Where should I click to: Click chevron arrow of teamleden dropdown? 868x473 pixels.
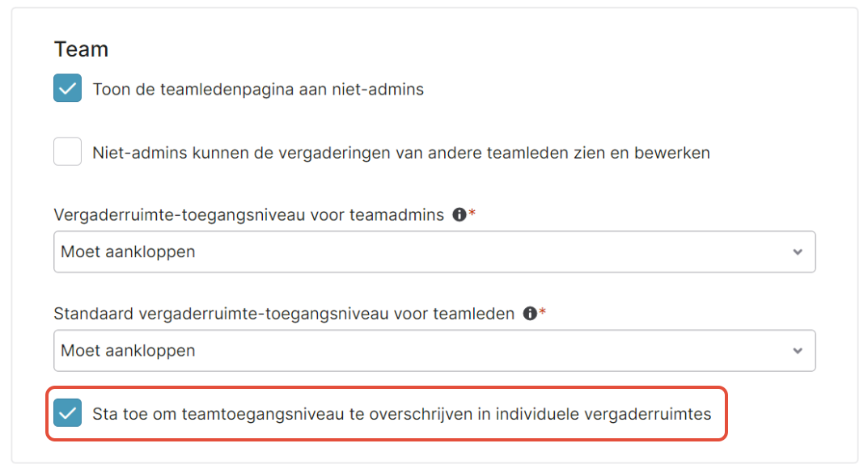coord(797,351)
